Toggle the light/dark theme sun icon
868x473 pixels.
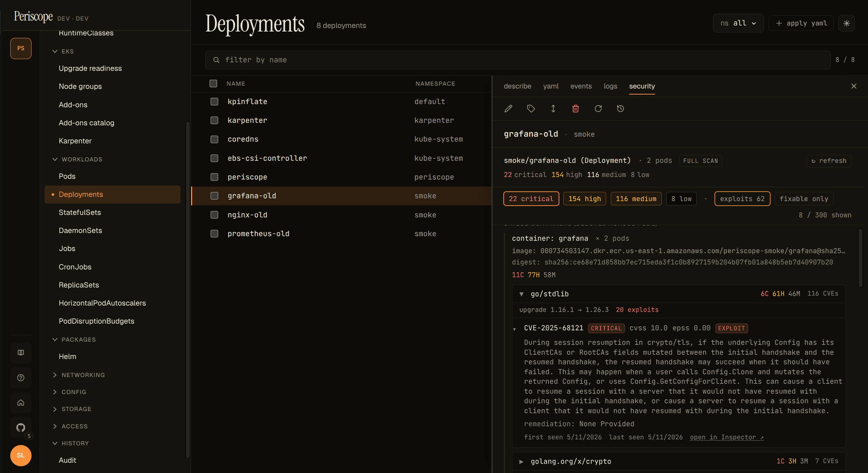coord(846,23)
